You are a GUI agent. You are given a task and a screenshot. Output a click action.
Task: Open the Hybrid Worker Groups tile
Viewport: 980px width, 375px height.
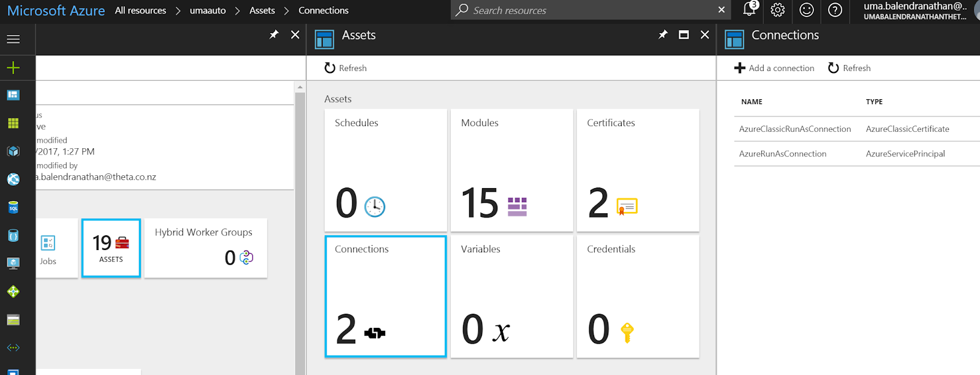point(206,248)
